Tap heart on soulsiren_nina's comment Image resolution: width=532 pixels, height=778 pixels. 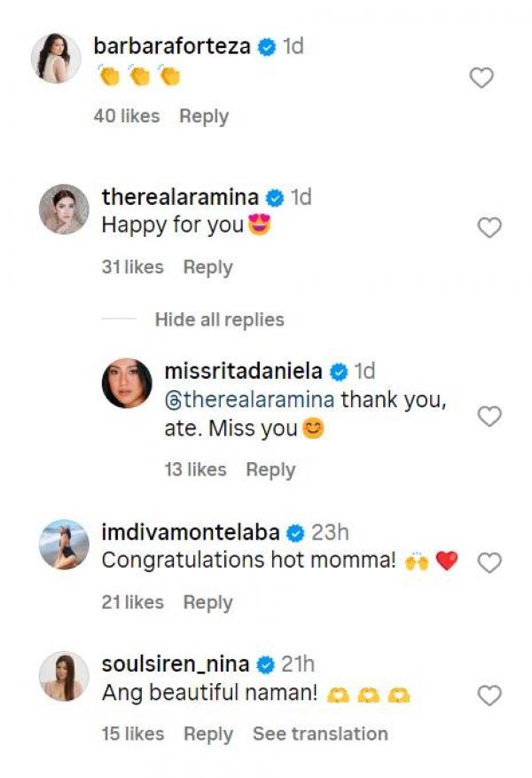489,695
